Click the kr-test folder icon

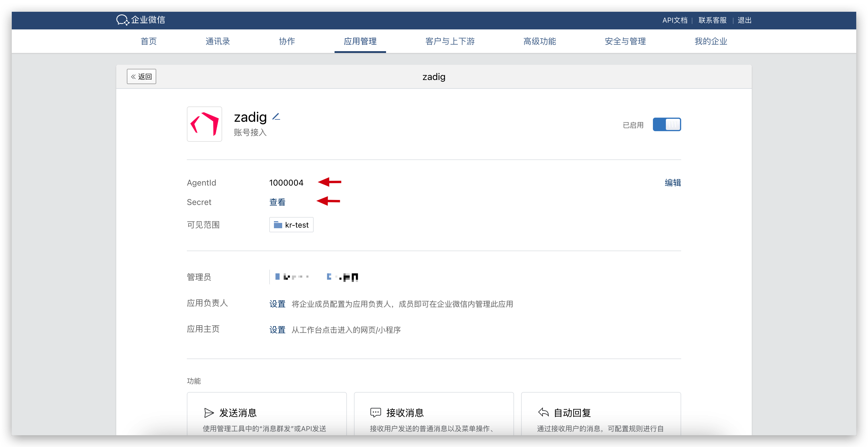tap(278, 225)
